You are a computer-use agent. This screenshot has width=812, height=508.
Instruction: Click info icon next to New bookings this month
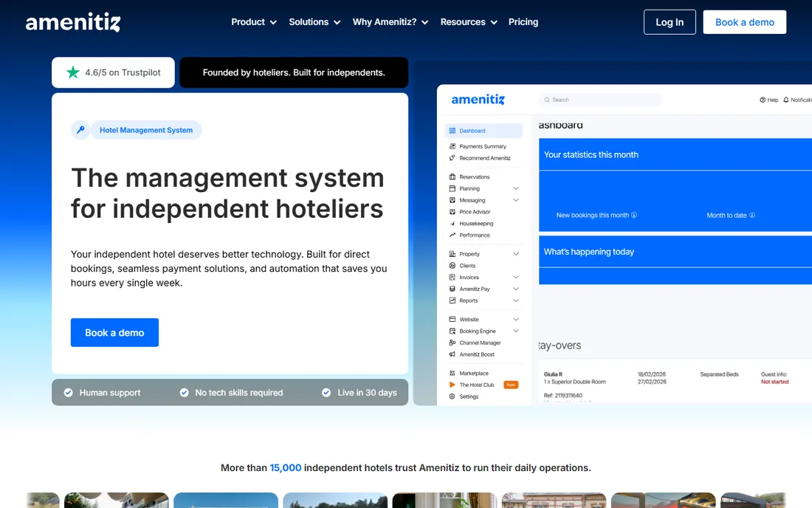634,215
